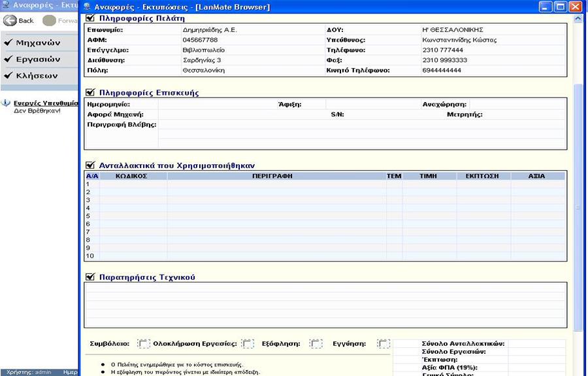Click the checkmark icon next to Κλήσεων

pos(8,75)
